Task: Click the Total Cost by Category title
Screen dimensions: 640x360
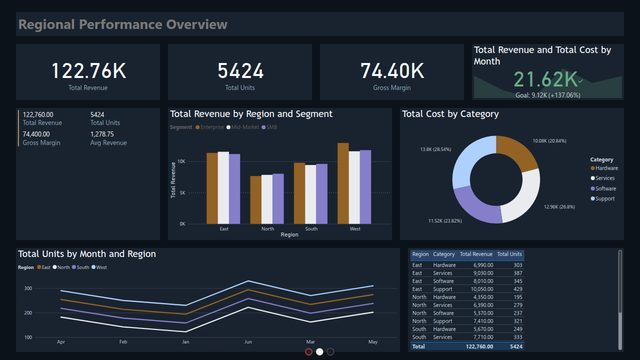Action: coord(450,114)
